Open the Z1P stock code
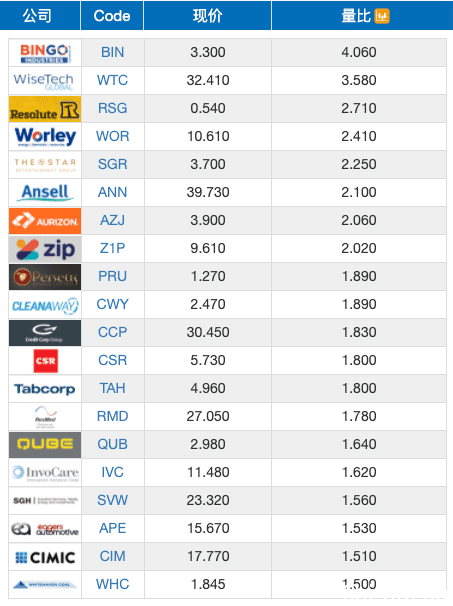 (112, 248)
